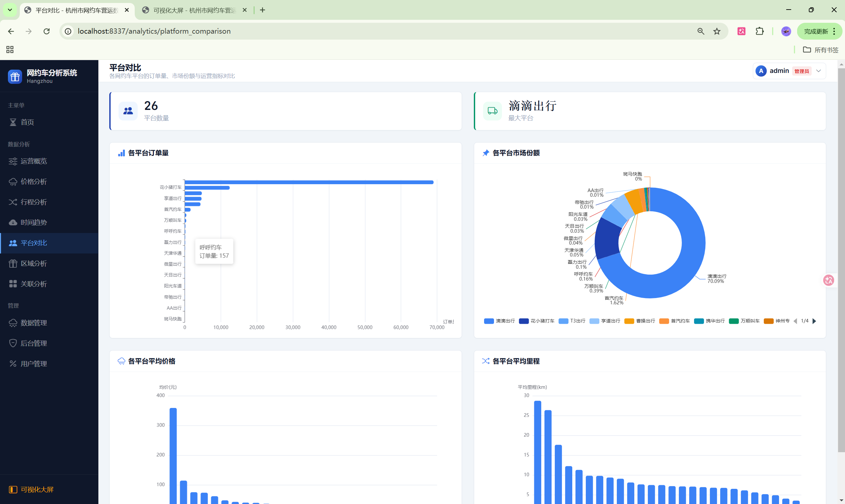Click the browser address bar URL
This screenshot has width=845, height=504.
[x=154, y=31]
